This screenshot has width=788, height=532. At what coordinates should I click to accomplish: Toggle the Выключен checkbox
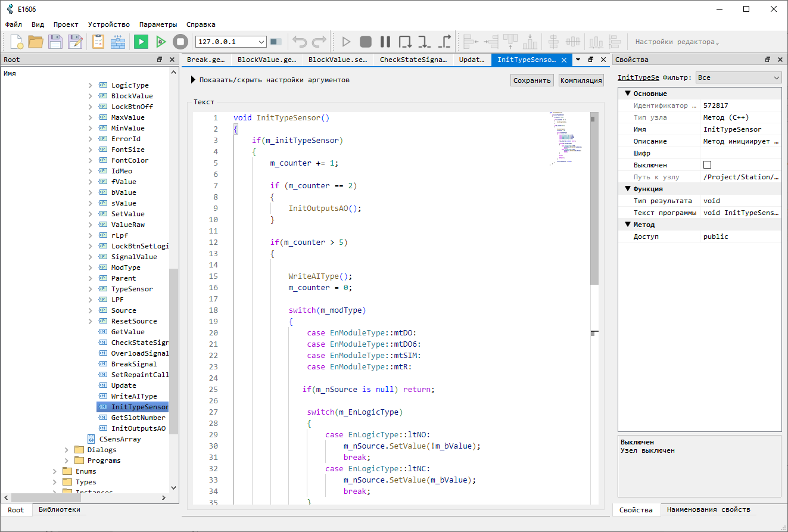(708, 165)
